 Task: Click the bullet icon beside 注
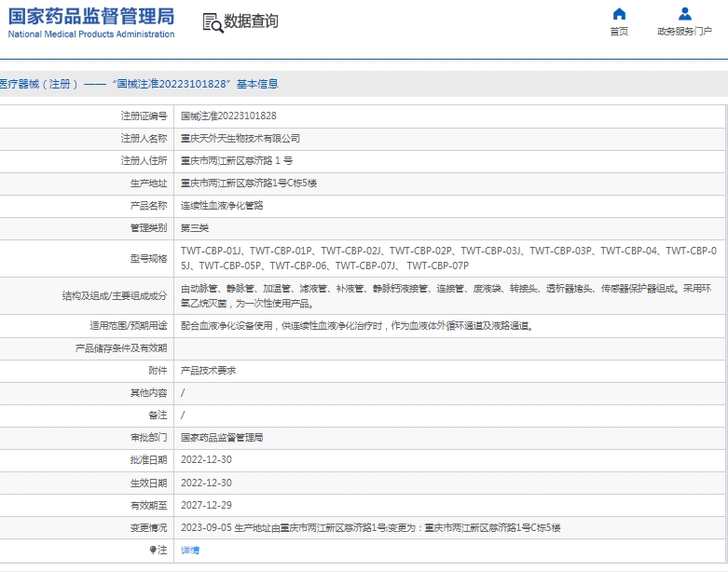click(153, 550)
